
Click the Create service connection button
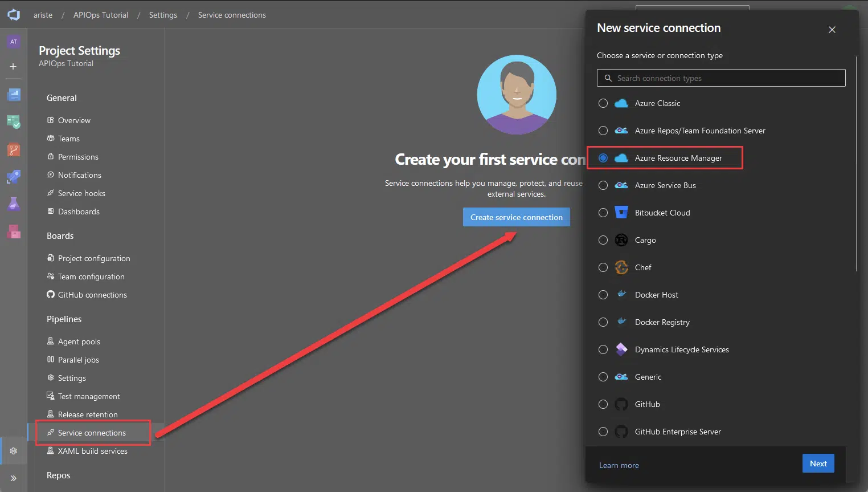click(516, 217)
